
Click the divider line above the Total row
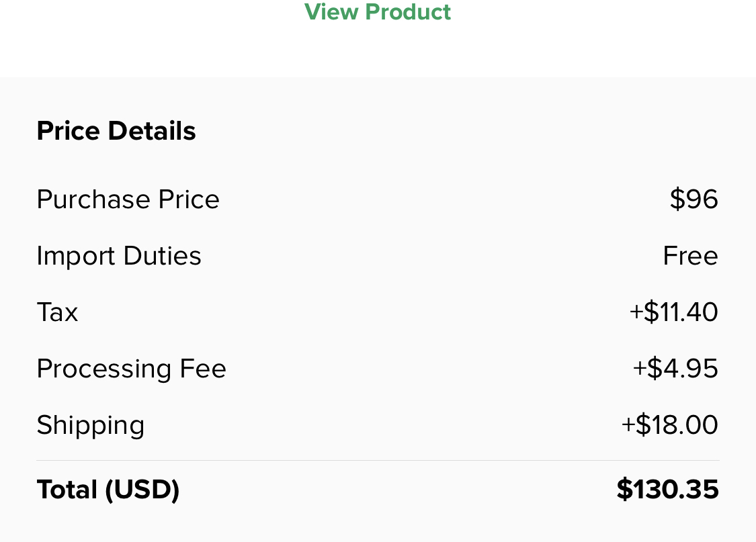[378, 461]
